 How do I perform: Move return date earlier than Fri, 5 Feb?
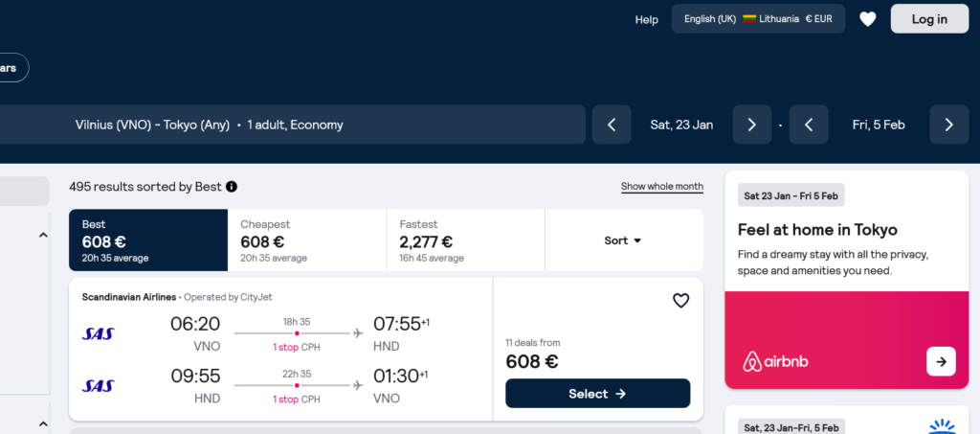(x=809, y=125)
